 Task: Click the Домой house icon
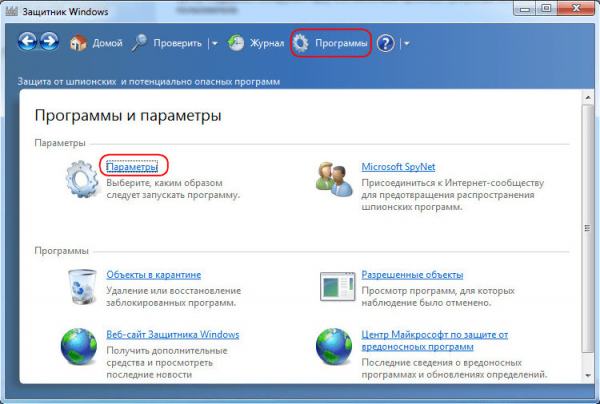79,43
